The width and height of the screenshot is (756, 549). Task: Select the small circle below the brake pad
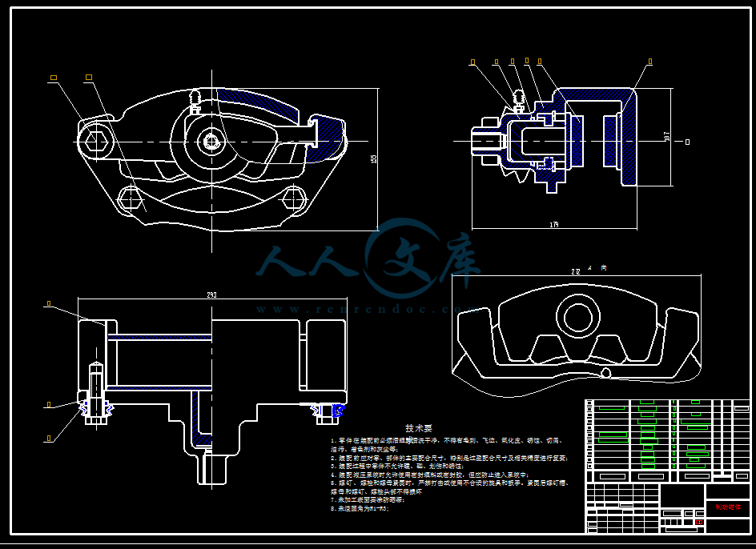point(607,373)
